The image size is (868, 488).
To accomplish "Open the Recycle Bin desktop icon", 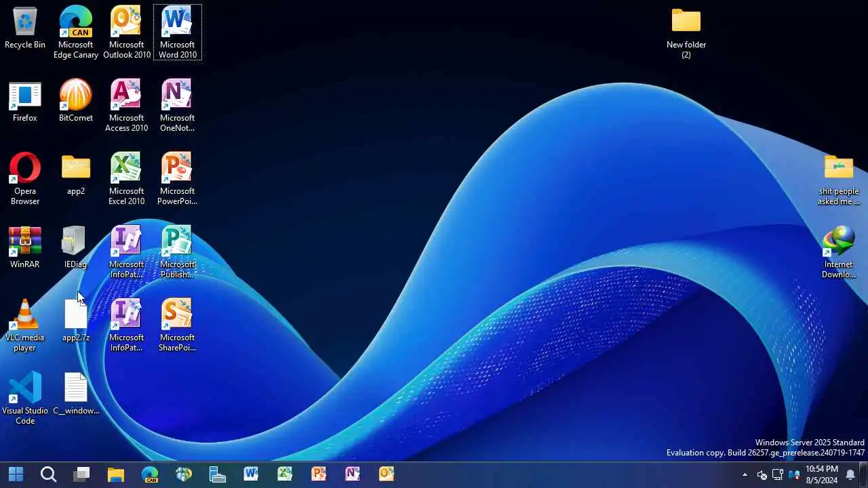I will click(x=25, y=28).
